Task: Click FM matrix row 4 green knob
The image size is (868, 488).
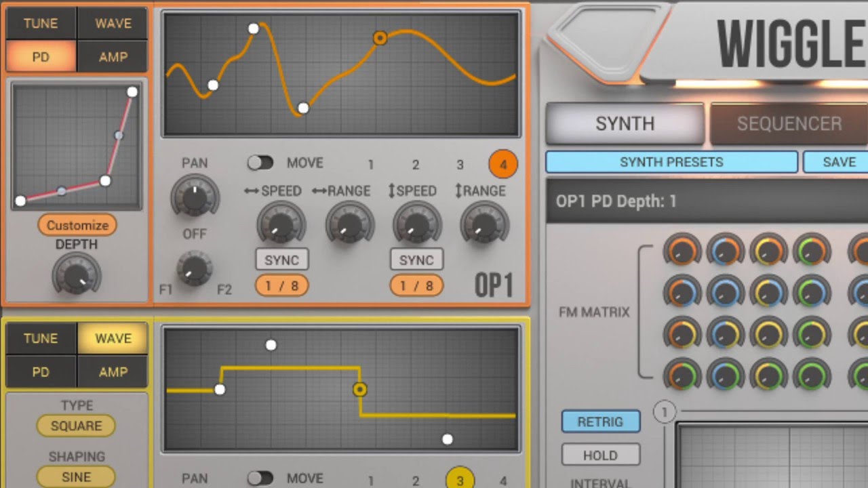Action: 811,374
